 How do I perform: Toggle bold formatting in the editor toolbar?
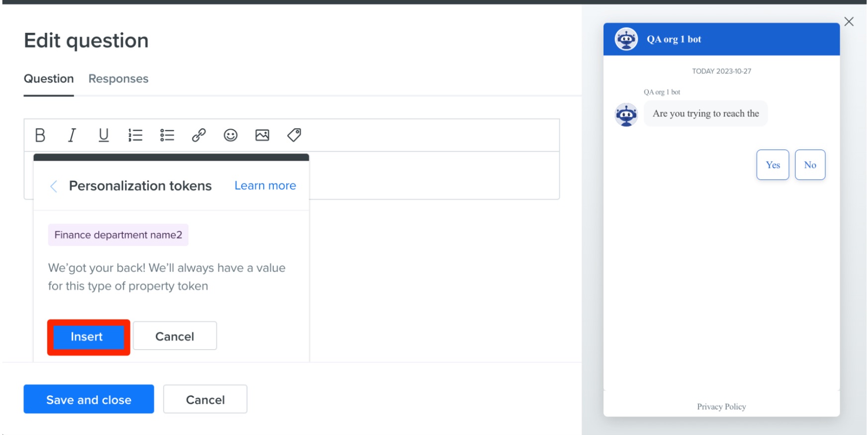(40, 135)
